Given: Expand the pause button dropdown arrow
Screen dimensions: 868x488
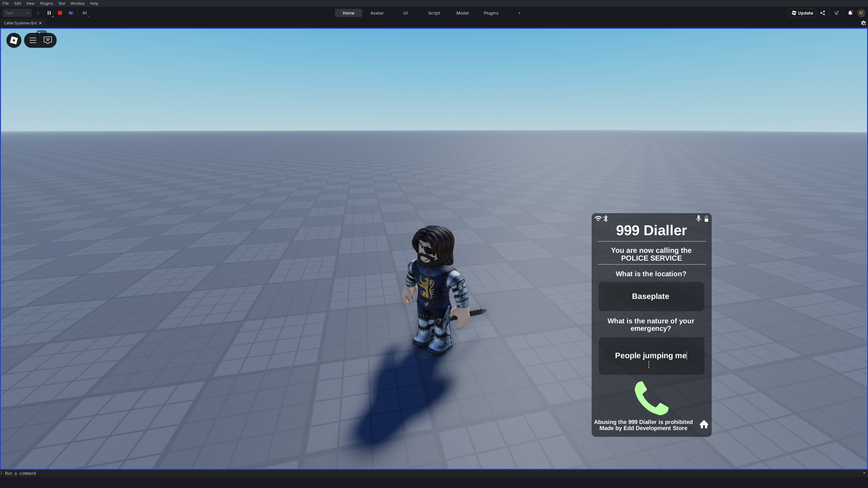Looking at the screenshot, I should coord(53,17).
